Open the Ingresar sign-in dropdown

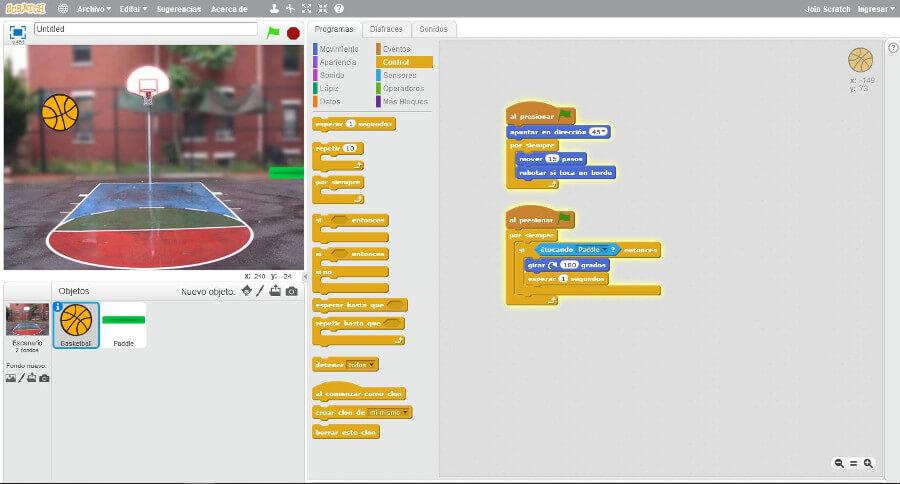[876, 9]
